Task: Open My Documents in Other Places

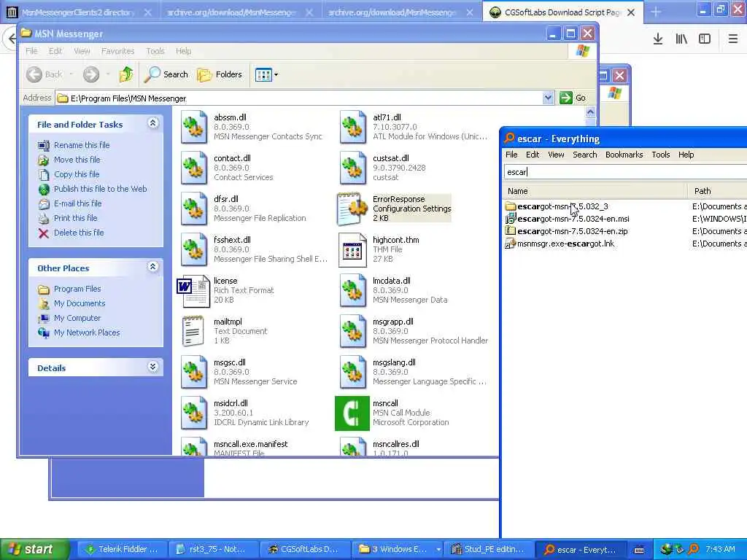Action: point(80,304)
